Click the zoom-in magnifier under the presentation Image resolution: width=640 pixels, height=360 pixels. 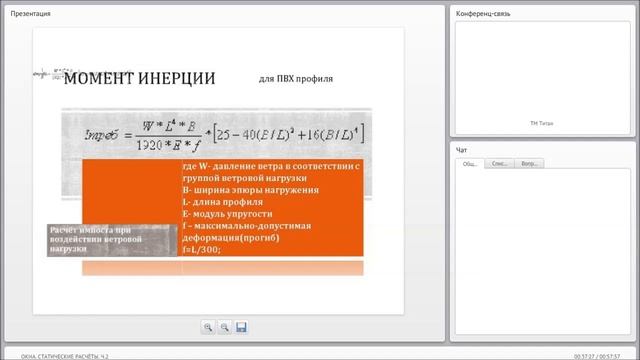click(208, 327)
